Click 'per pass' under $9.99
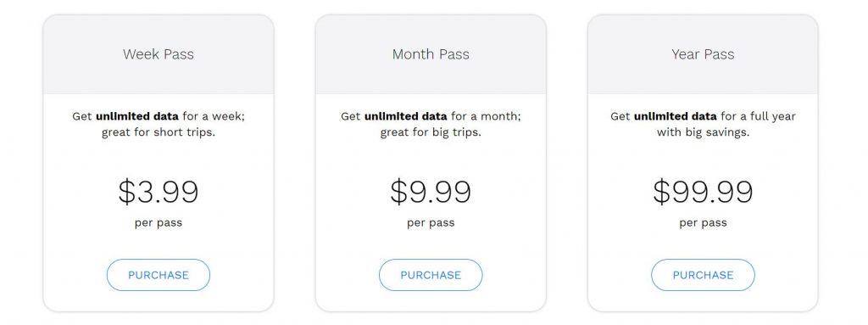868x325 pixels. [431, 223]
